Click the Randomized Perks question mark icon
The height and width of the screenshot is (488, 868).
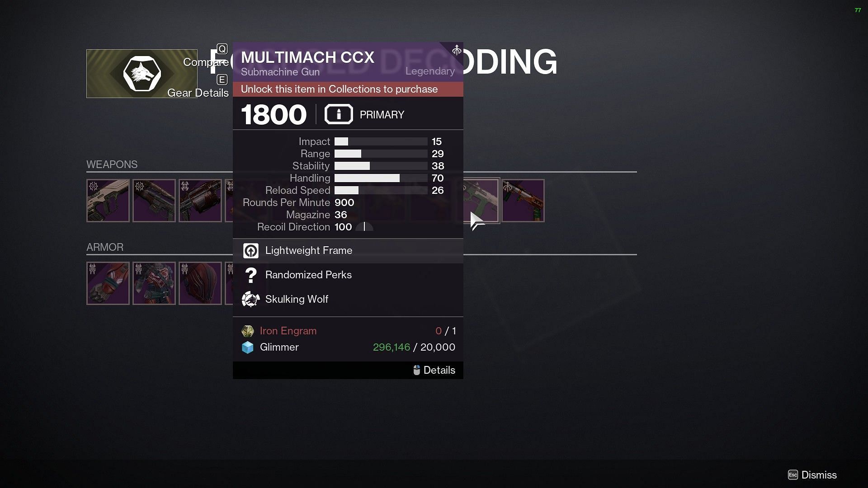click(250, 275)
